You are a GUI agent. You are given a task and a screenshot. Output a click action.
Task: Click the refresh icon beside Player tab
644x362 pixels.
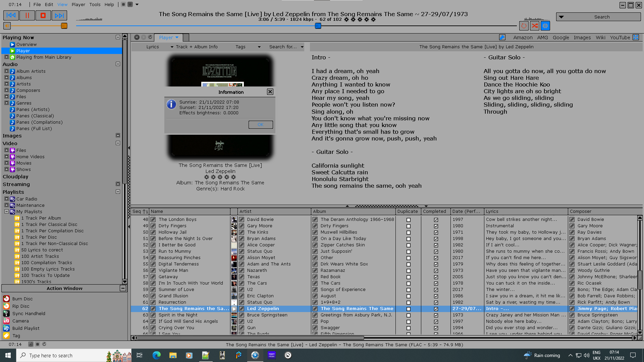click(150, 37)
